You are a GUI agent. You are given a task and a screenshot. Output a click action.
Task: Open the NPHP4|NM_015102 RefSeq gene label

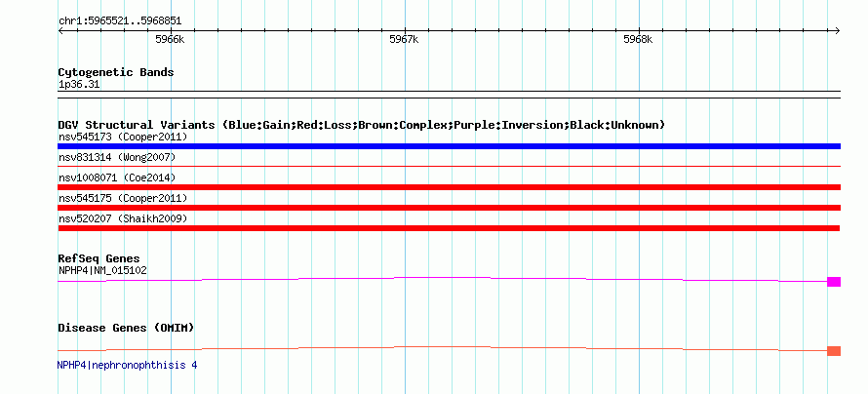coord(102,270)
